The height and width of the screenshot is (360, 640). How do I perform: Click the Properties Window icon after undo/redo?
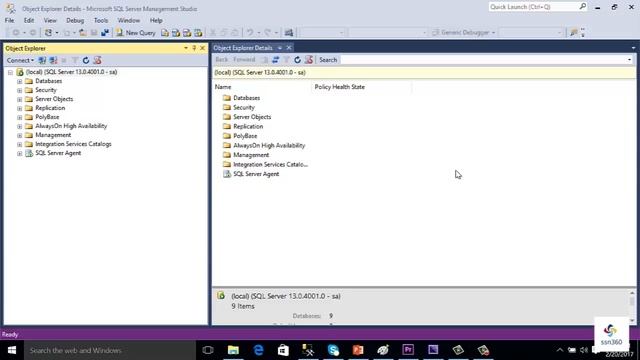289,33
